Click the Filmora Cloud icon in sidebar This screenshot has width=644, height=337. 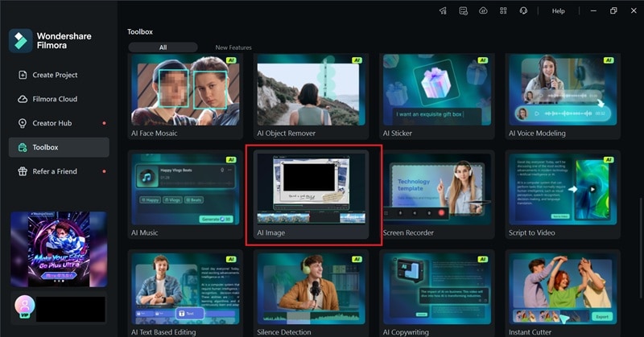pos(23,99)
